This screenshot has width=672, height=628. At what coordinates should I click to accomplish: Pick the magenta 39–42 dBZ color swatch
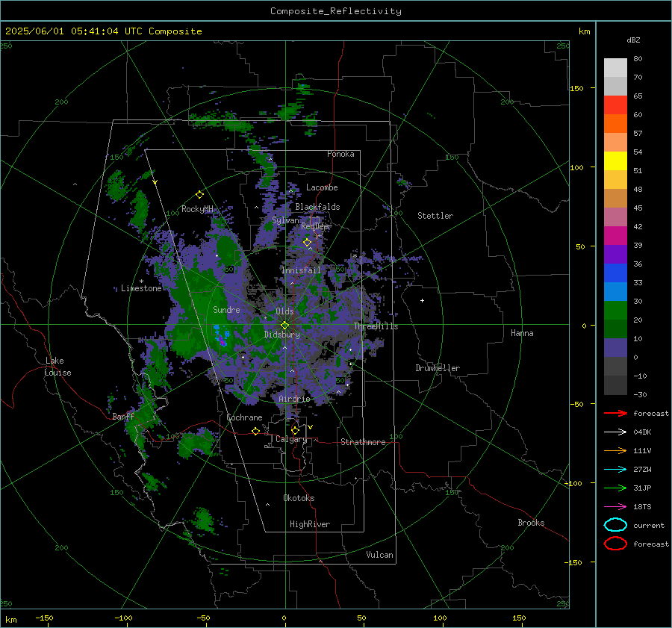615,236
